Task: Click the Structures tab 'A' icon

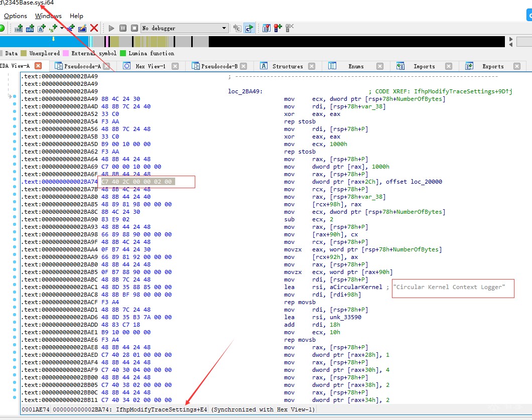Action: point(263,66)
